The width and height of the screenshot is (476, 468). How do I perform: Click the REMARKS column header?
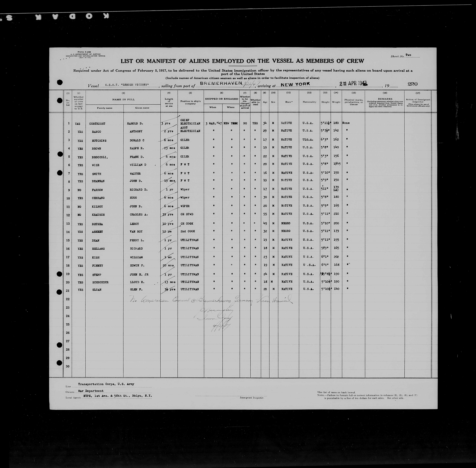pos(385,99)
